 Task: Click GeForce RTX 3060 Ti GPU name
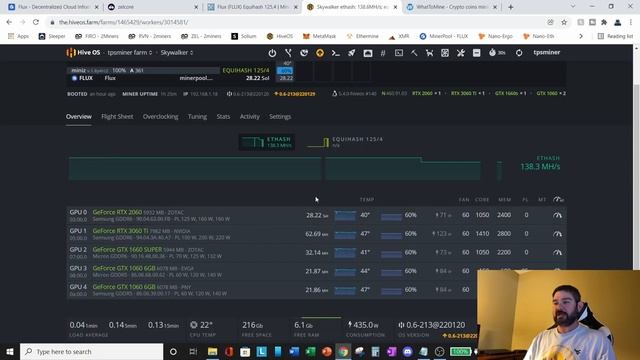pyautogui.click(x=120, y=231)
